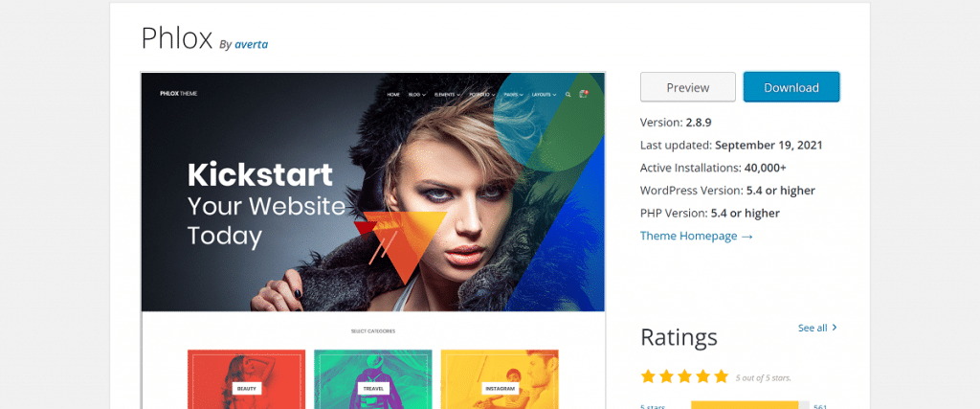The height and width of the screenshot is (409, 980).
Task: Click the blue Download button
Action: point(791,87)
